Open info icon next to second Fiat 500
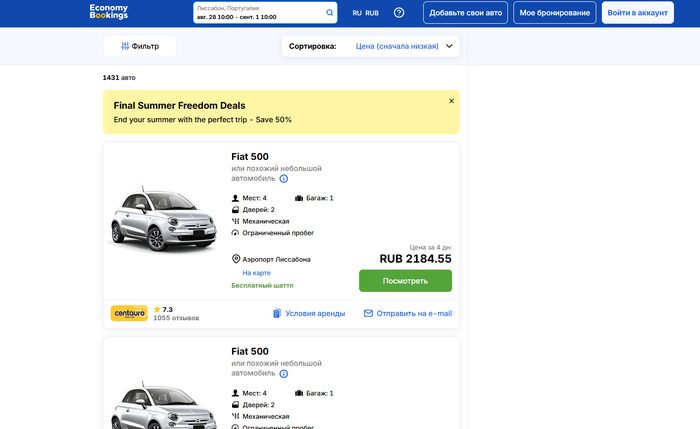Screen dimensions: 700x429 coord(283,374)
